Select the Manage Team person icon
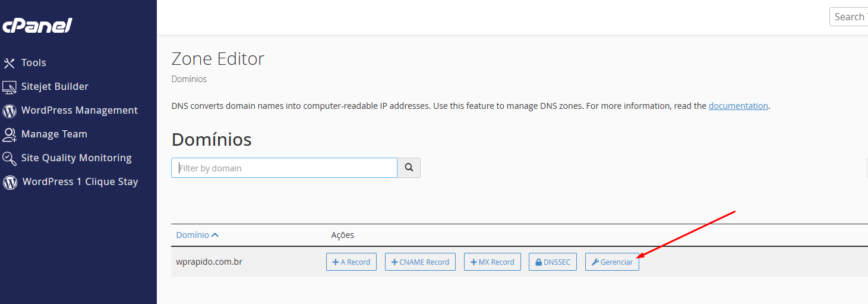 pos(10,134)
